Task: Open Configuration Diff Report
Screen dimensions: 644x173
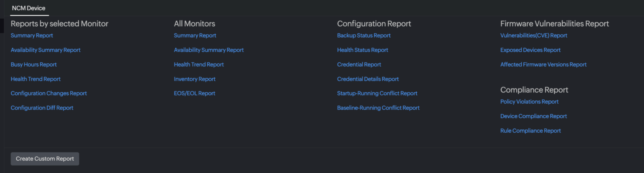Action: 42,108
